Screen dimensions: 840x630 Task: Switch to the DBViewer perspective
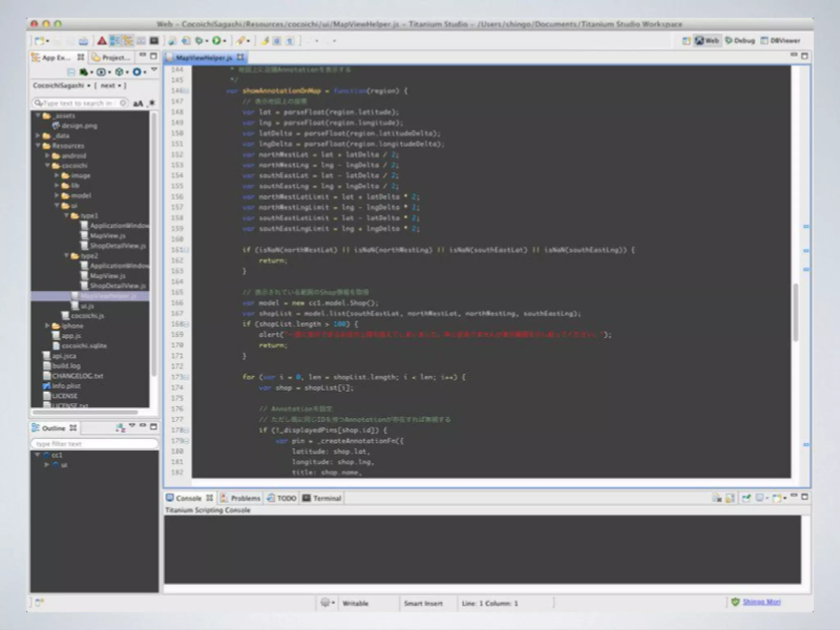point(781,41)
